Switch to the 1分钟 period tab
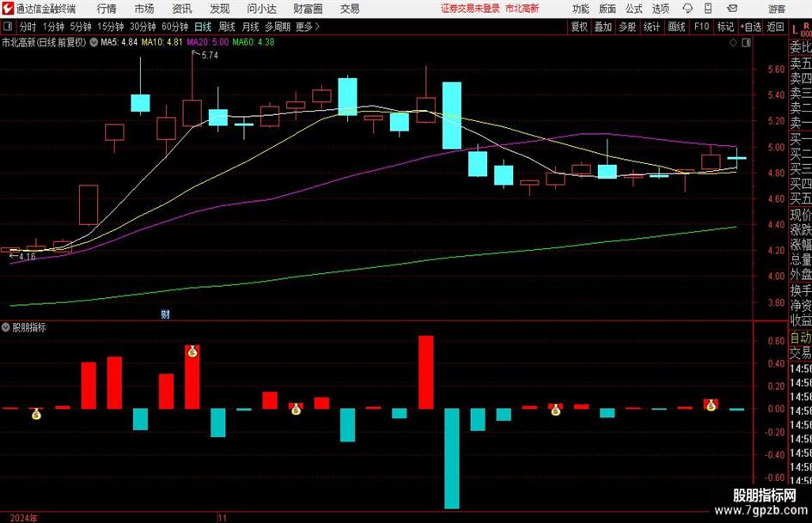Viewport: 812px width, 523px height. pyautogui.click(x=53, y=27)
